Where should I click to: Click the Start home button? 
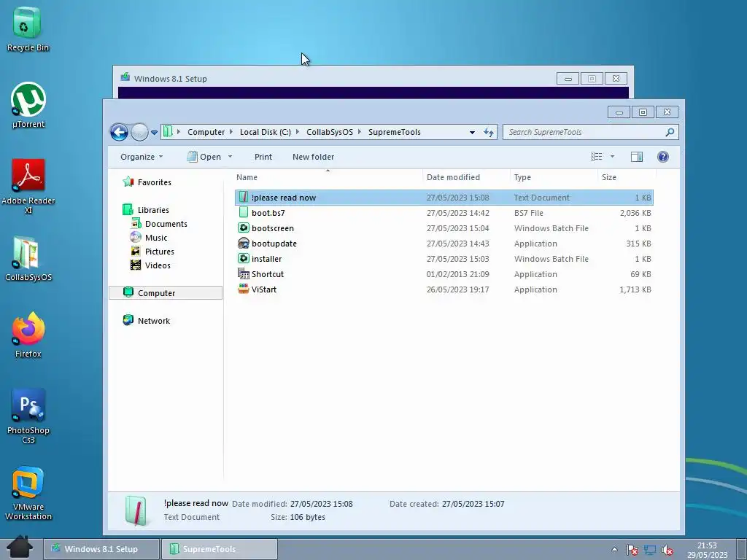point(20,547)
